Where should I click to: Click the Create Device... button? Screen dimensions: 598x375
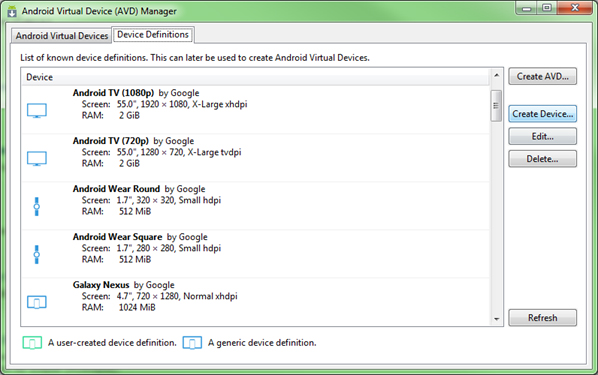coord(542,114)
